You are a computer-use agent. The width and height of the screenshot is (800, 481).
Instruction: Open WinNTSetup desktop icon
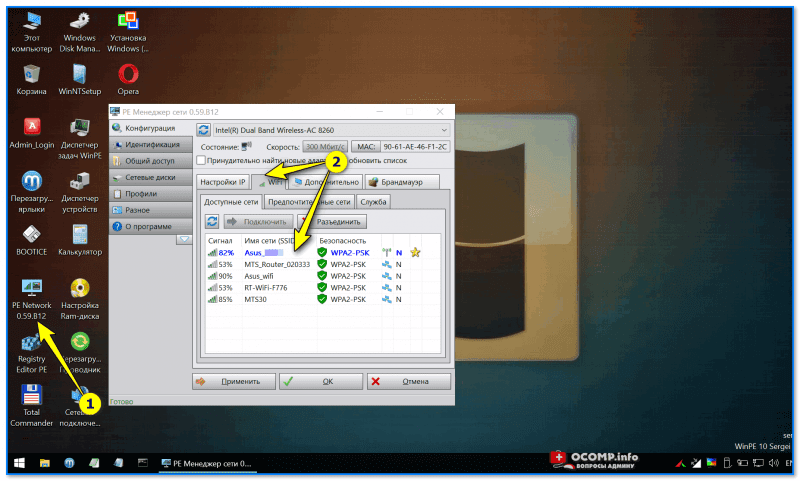[80, 80]
